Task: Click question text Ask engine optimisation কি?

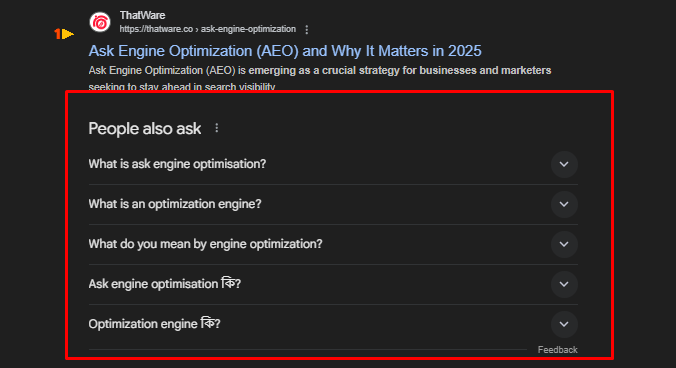Action: coord(164,284)
